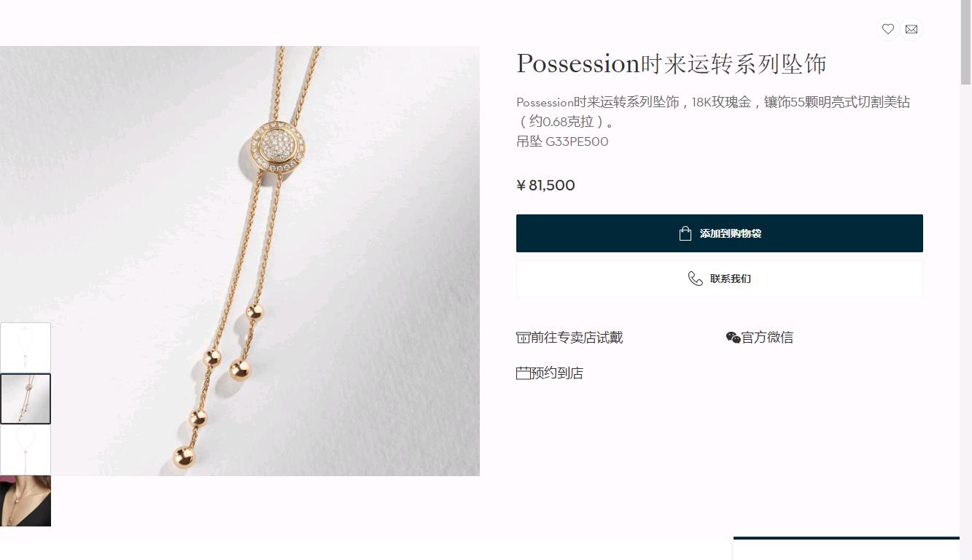Image resolution: width=972 pixels, height=560 pixels.
Task: Click the phone icon beside 联系我们
Action: 696,279
